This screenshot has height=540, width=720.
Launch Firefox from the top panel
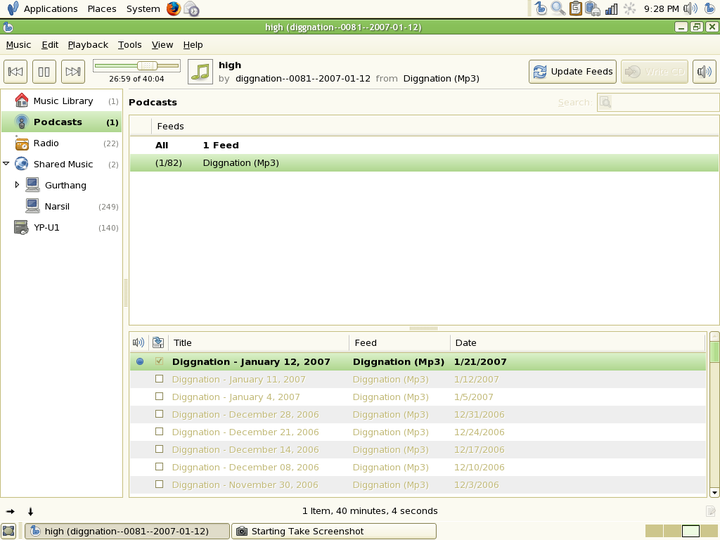click(x=174, y=9)
